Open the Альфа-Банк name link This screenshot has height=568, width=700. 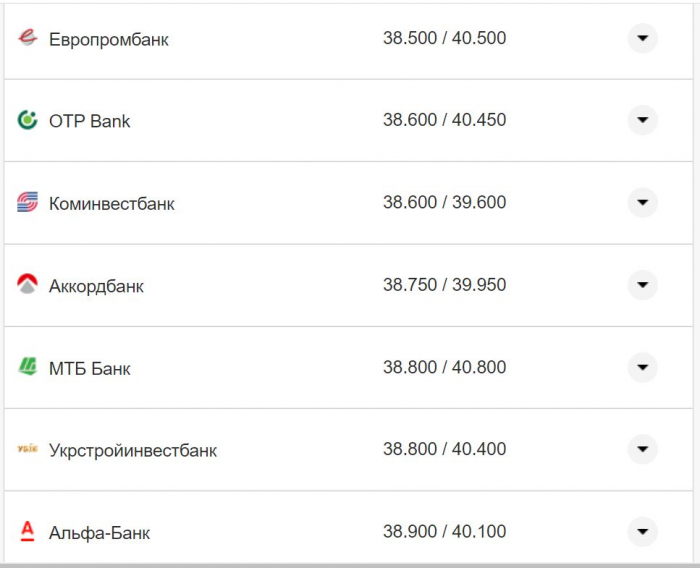[x=99, y=533]
